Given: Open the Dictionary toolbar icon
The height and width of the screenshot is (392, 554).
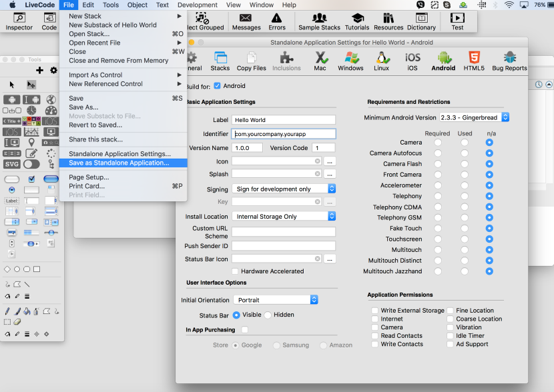Looking at the screenshot, I should point(421,21).
